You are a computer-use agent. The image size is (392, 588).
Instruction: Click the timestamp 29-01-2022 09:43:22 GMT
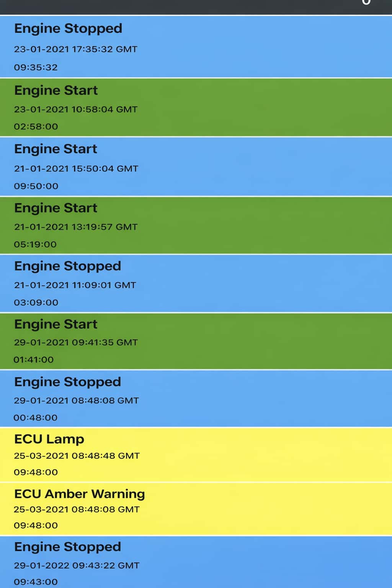tap(75, 565)
